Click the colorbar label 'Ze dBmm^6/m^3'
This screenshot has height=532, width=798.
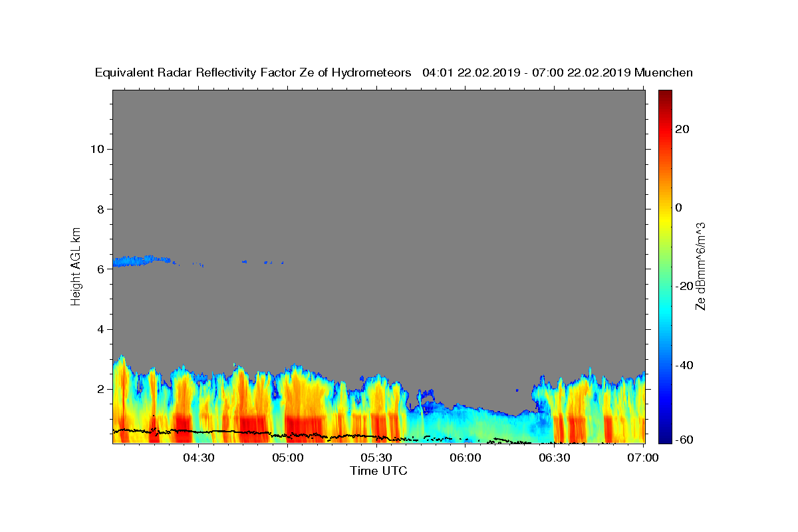pos(700,265)
